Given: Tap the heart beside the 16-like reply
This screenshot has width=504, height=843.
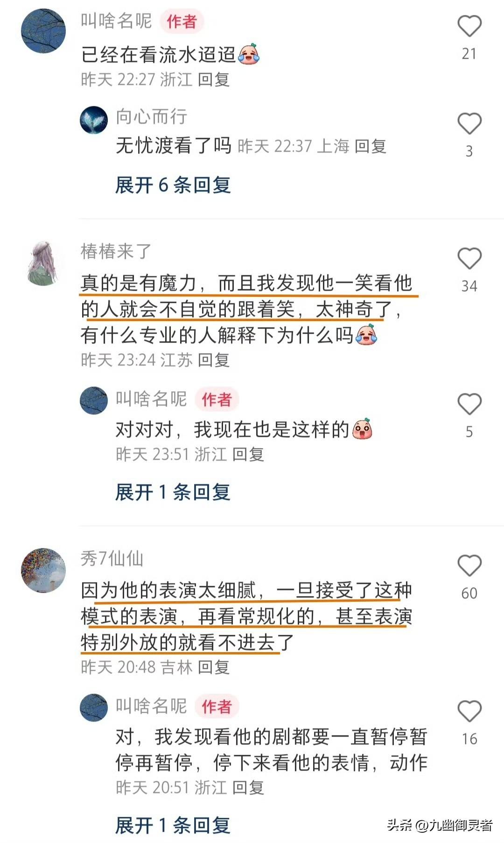Looking at the screenshot, I should pyautogui.click(x=469, y=711).
